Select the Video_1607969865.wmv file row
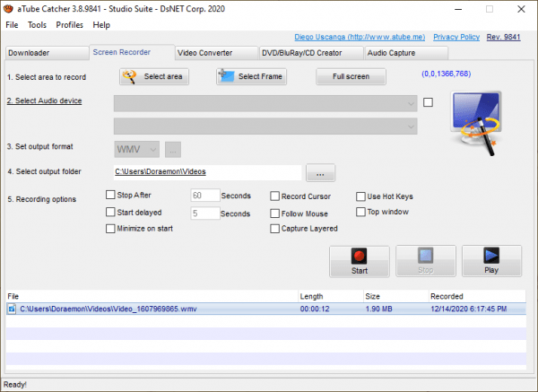 point(266,309)
